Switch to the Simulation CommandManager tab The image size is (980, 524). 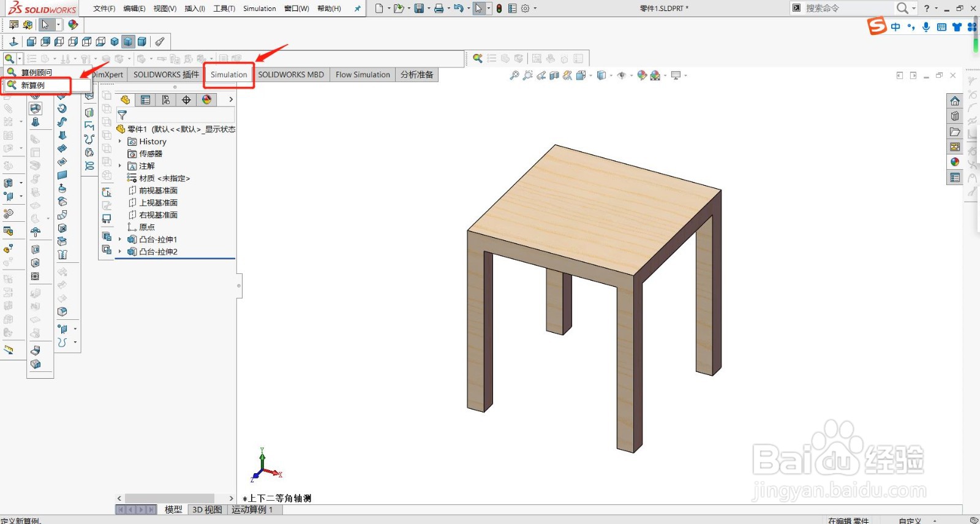(x=229, y=75)
